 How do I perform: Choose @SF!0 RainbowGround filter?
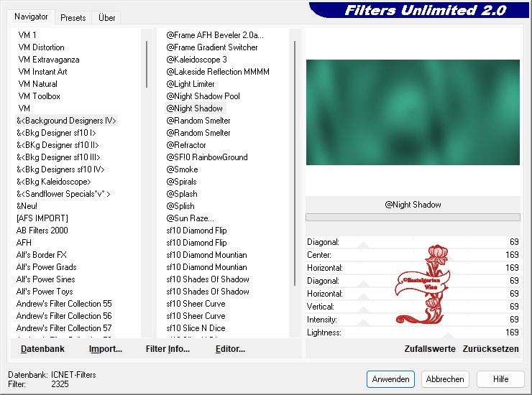pos(207,157)
